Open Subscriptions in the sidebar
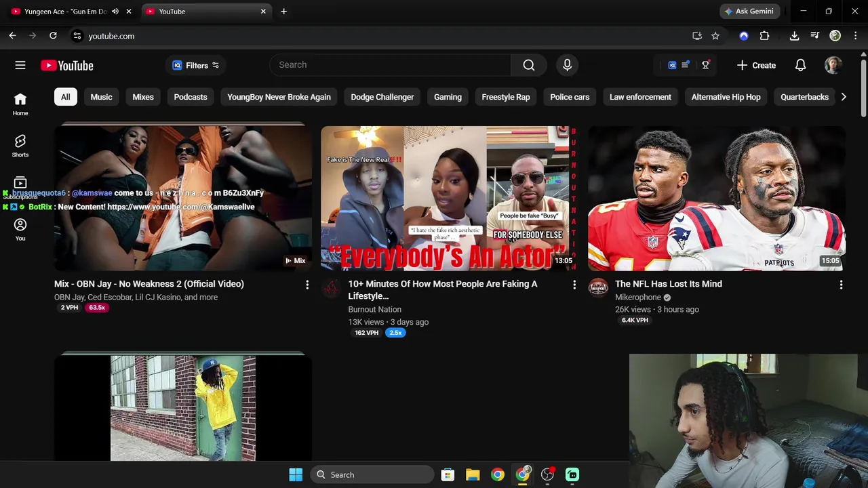 pyautogui.click(x=20, y=188)
